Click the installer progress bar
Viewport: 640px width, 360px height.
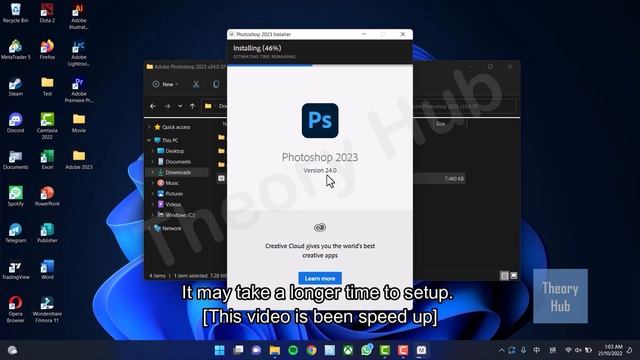click(x=320, y=65)
